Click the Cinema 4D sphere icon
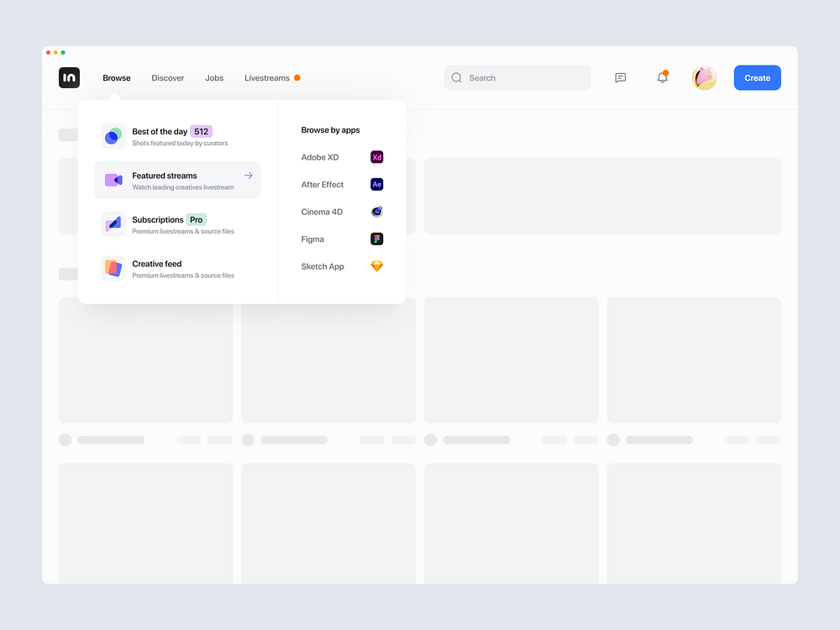840x630 pixels. click(x=376, y=212)
